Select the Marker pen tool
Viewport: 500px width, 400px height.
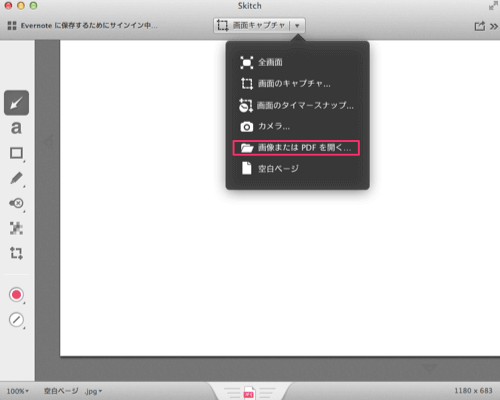click(x=16, y=178)
